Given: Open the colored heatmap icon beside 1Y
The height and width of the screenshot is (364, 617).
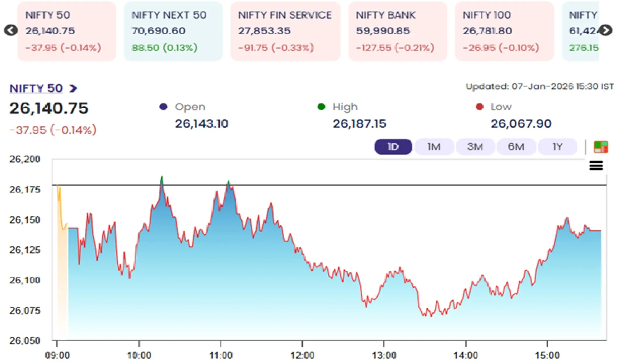Looking at the screenshot, I should pos(601,147).
